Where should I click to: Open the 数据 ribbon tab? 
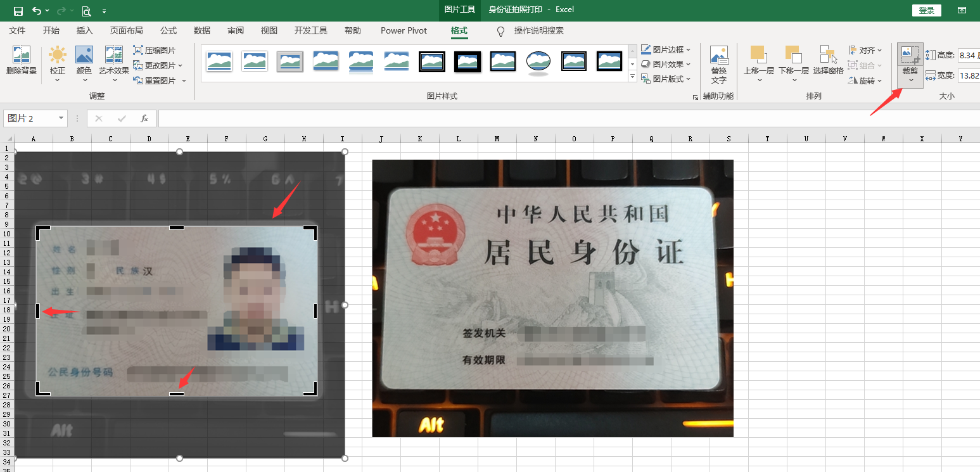tap(202, 30)
